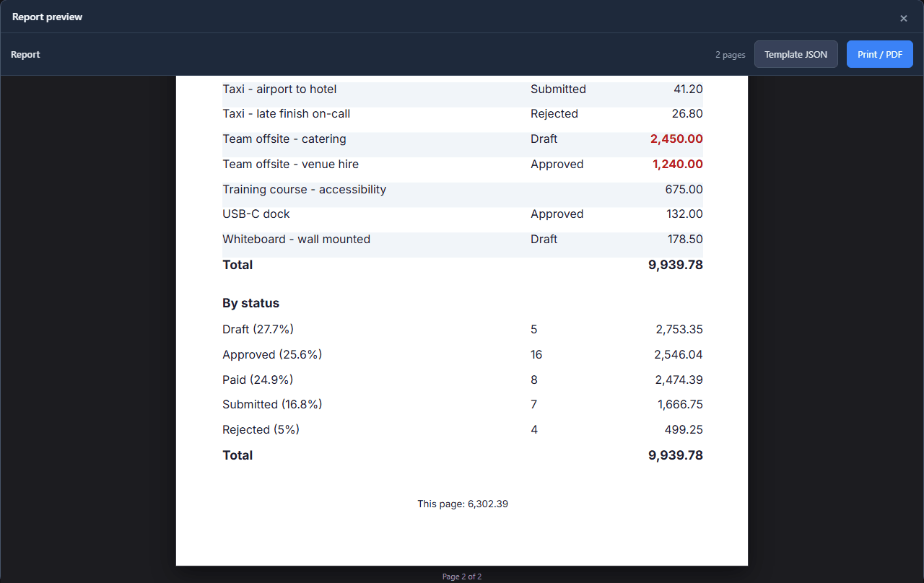Select the 'Approved' status of the USB-C dock row

tap(557, 214)
